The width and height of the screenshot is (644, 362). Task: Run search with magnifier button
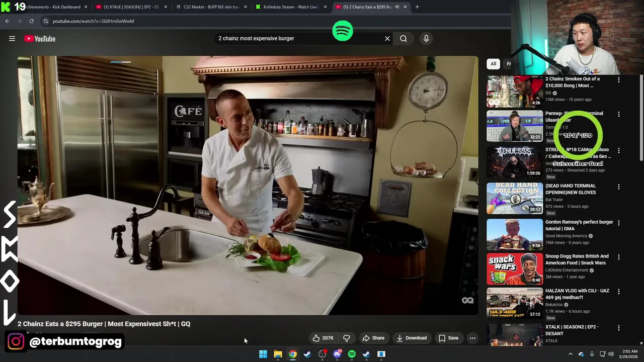[404, 38]
